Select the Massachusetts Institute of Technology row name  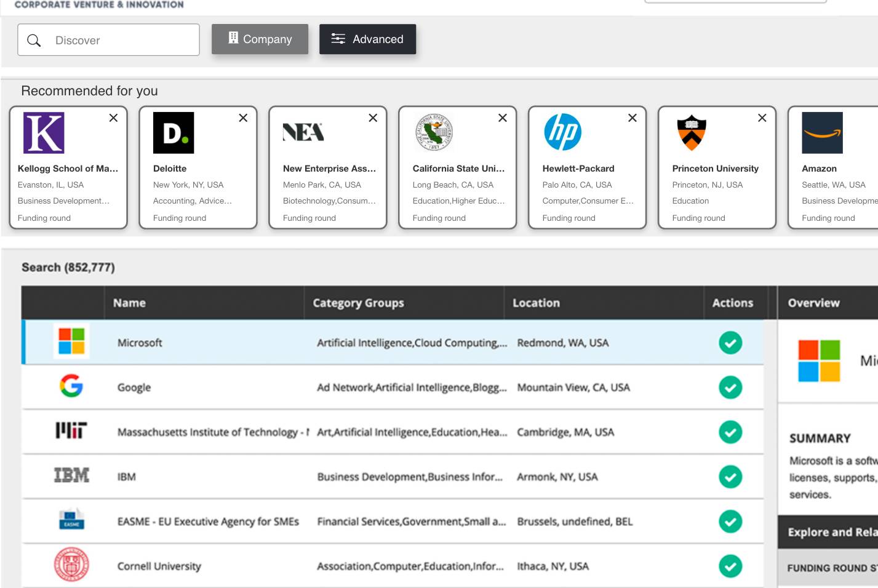213,432
